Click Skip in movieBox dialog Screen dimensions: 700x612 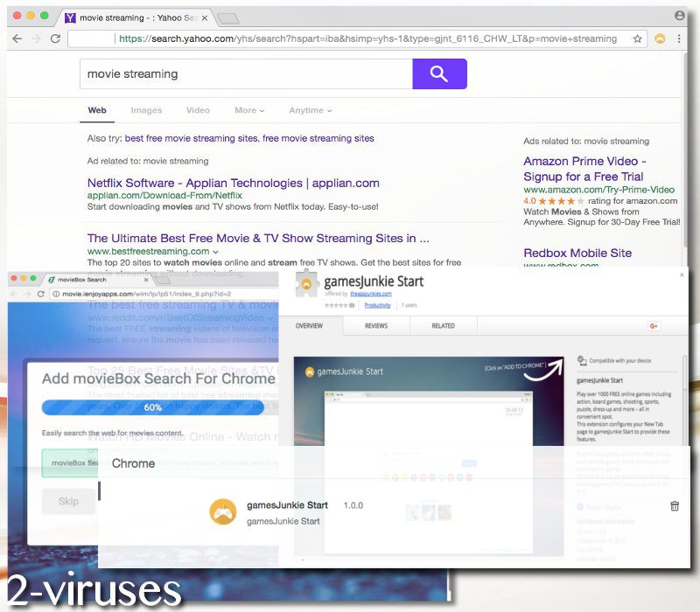pyautogui.click(x=68, y=501)
